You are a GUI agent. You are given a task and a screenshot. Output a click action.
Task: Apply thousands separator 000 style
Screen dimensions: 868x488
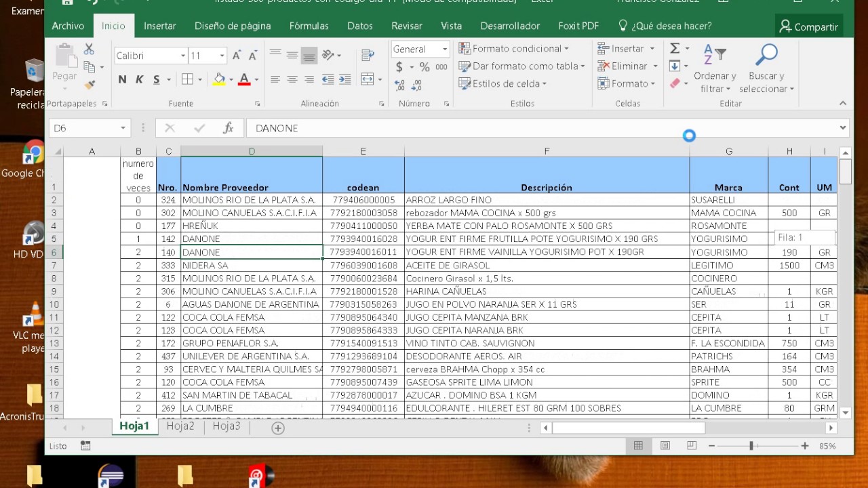[441, 67]
